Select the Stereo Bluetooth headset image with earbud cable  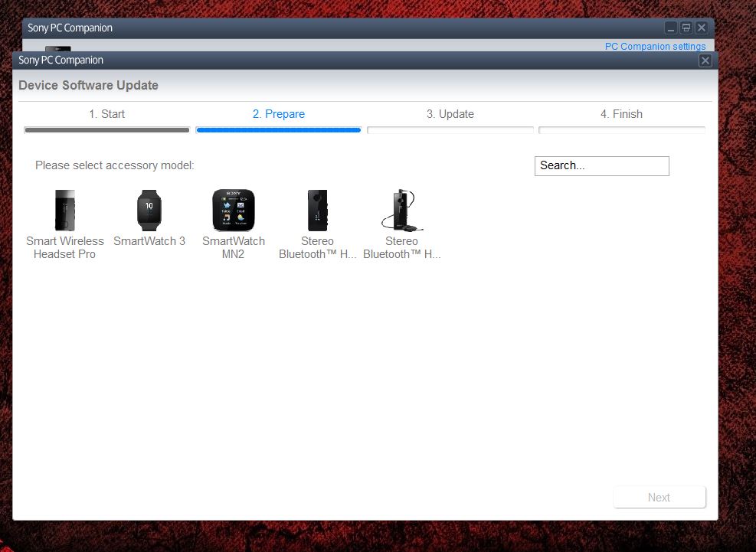(401, 210)
